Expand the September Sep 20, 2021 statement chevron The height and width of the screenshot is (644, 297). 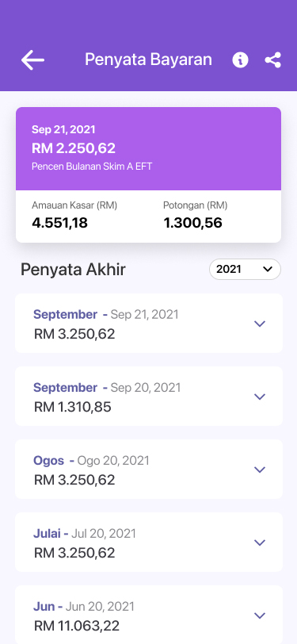pos(260,397)
